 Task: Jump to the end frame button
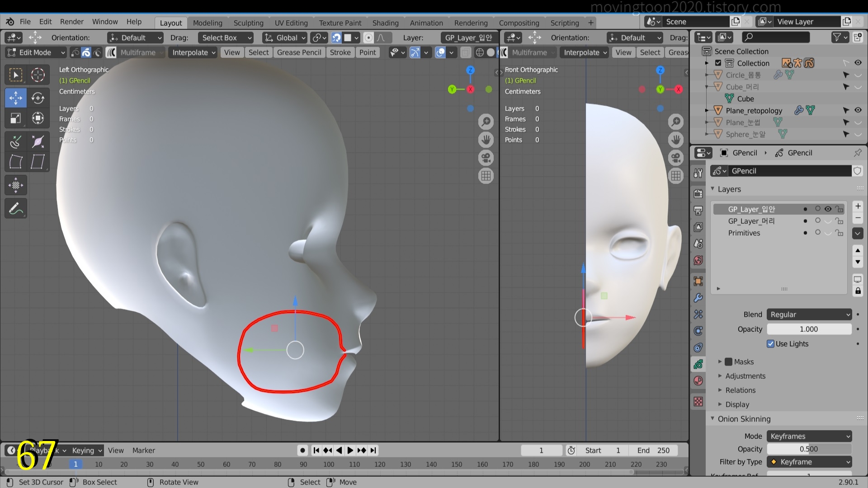(x=373, y=450)
